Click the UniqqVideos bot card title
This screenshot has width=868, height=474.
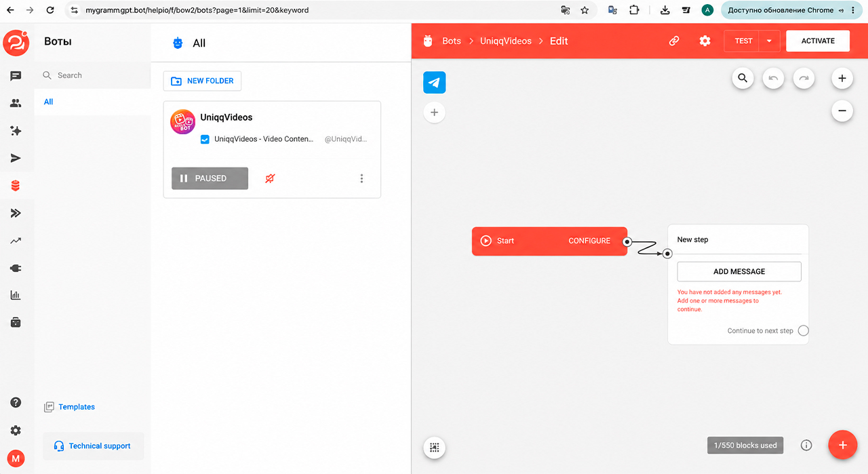226,117
